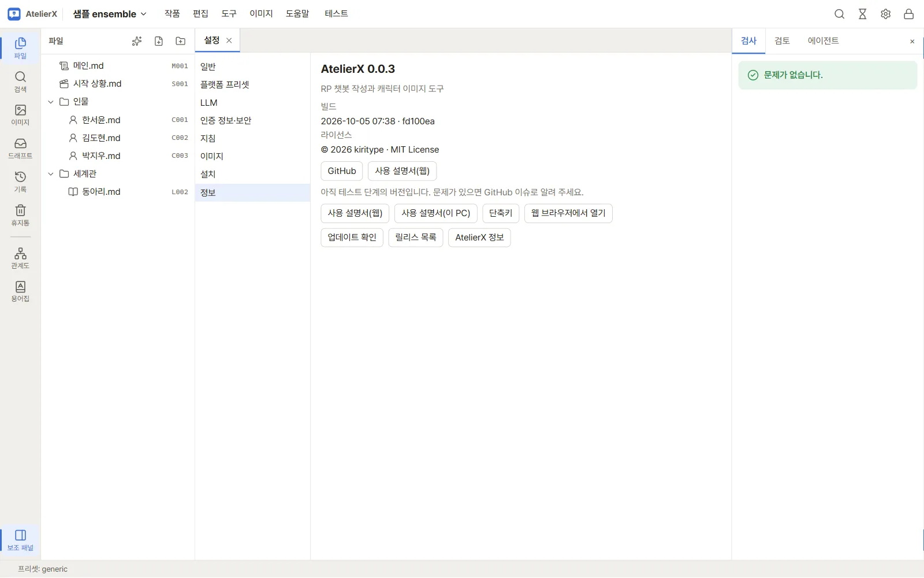924x578 pixels.
Task: Open the 테스트 menu
Action: (x=336, y=14)
